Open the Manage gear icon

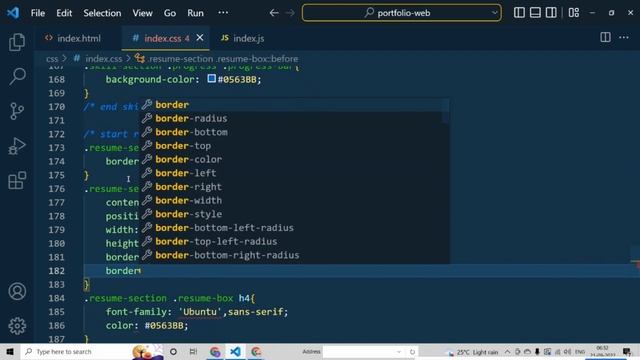click(x=17, y=326)
